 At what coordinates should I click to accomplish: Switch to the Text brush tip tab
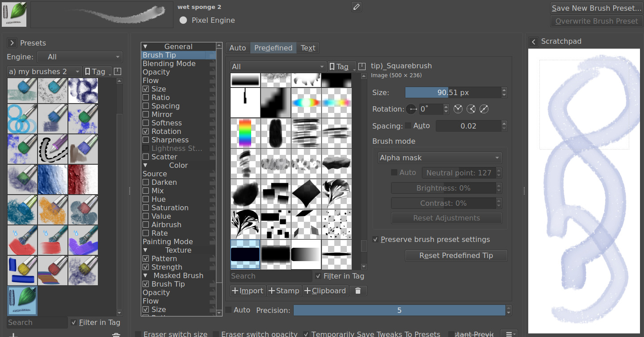click(x=307, y=48)
